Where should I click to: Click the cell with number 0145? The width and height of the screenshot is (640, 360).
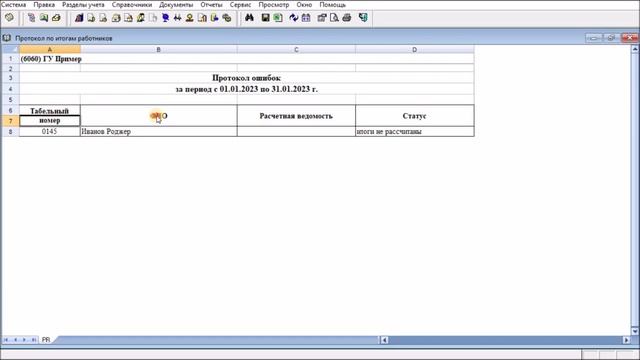point(50,131)
